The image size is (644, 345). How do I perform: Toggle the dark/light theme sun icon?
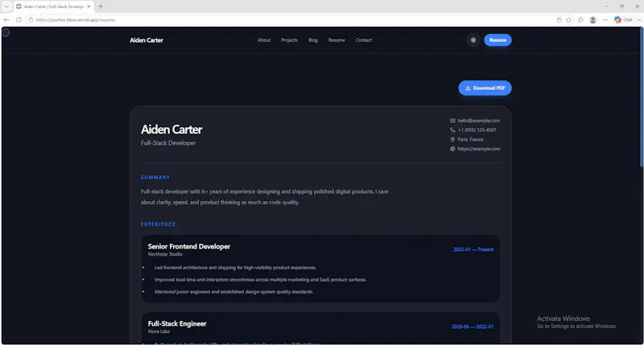point(473,40)
